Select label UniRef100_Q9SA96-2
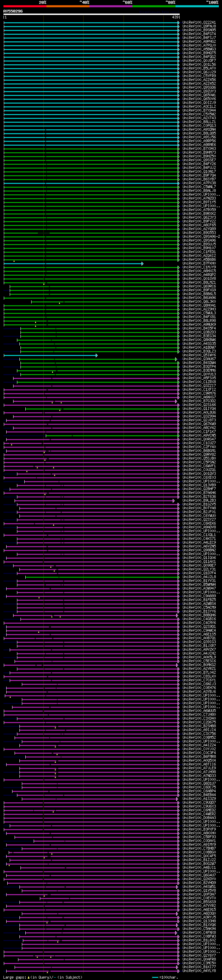 201,237
